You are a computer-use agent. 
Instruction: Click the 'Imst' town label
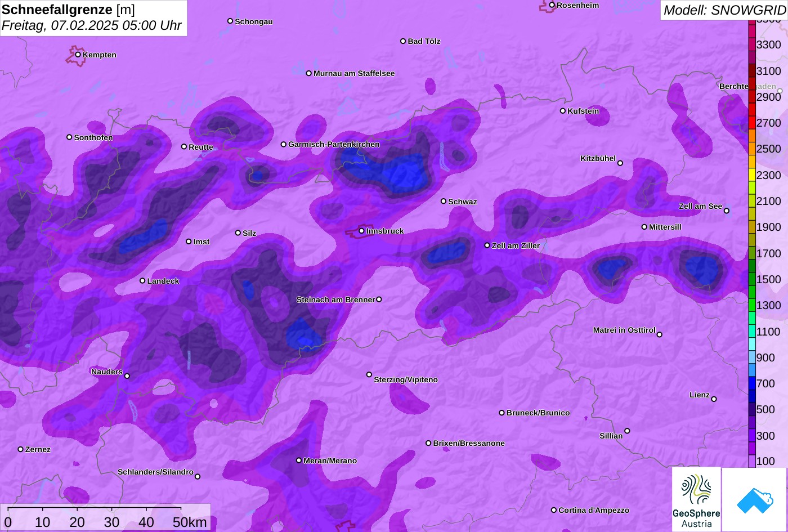[x=202, y=242]
